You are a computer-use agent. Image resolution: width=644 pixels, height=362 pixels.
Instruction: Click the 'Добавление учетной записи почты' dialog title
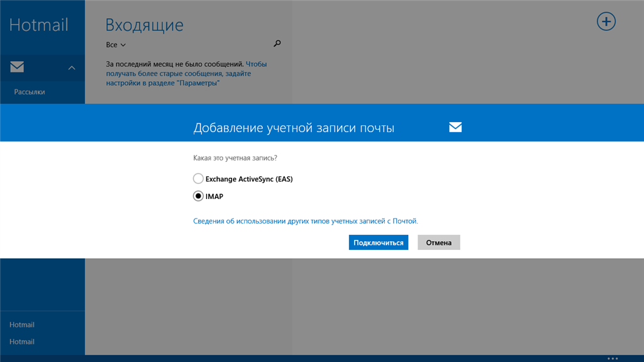tap(294, 128)
